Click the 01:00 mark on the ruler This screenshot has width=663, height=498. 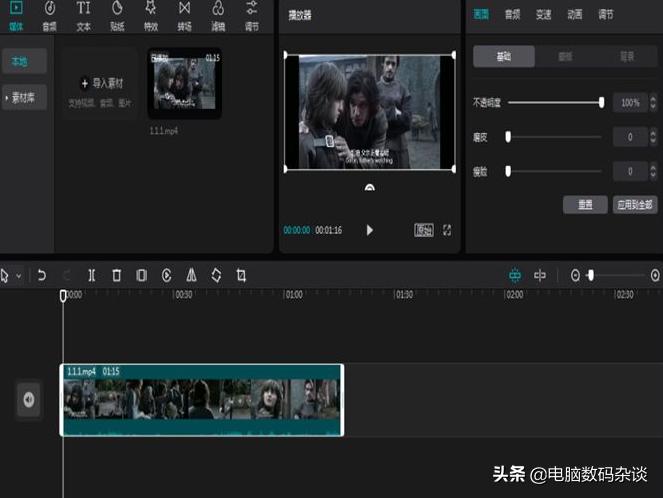294,295
